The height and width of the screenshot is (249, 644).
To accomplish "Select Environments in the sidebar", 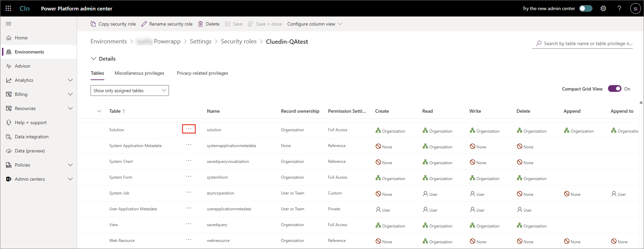I will pos(39,52).
